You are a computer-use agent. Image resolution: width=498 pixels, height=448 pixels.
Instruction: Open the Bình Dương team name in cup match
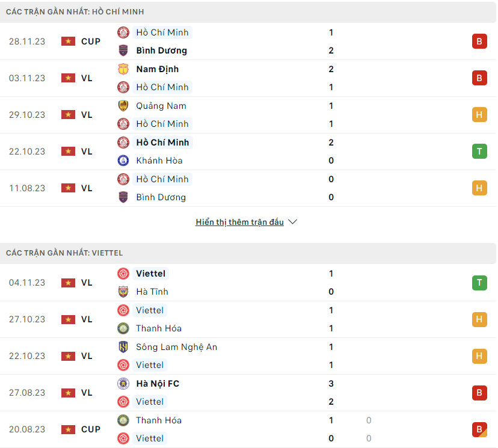click(161, 51)
